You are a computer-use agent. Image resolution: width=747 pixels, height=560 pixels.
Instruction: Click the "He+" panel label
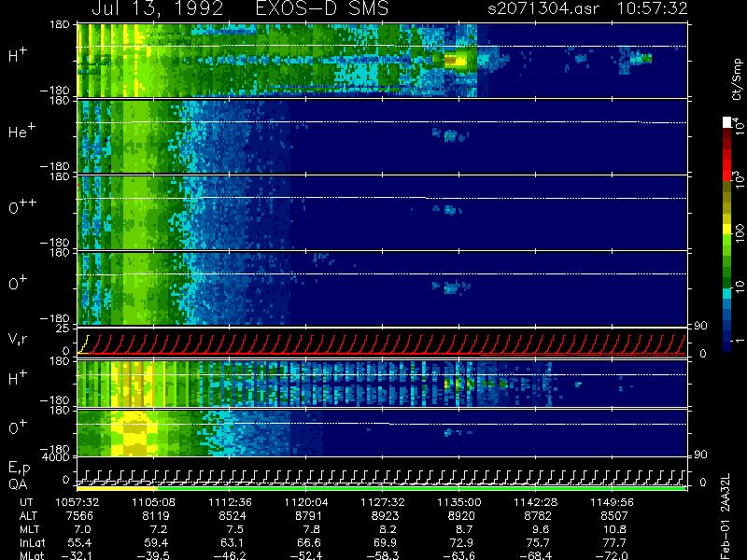(21, 132)
